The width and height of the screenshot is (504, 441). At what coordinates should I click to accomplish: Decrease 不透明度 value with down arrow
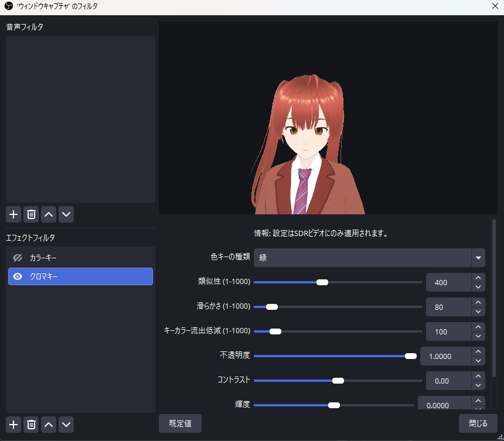tap(478, 361)
